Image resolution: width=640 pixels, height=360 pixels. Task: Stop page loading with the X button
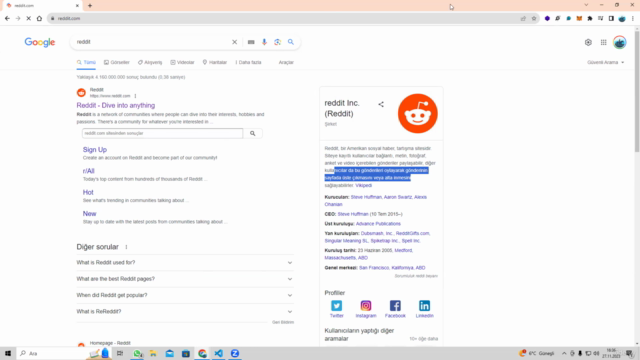click(29, 18)
